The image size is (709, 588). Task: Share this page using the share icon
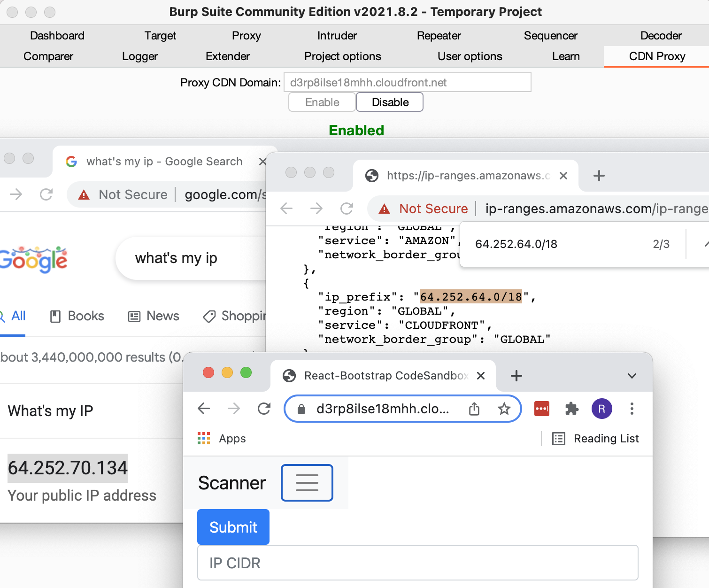click(474, 409)
